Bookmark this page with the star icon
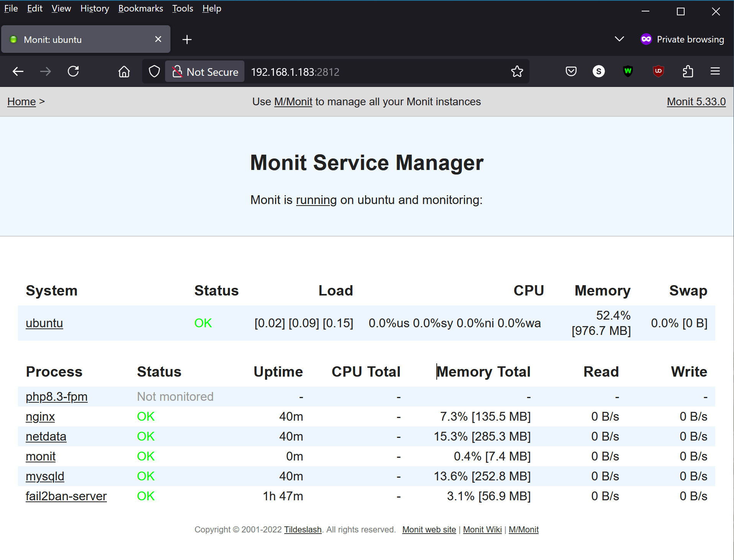This screenshot has height=560, width=734. [x=517, y=72]
